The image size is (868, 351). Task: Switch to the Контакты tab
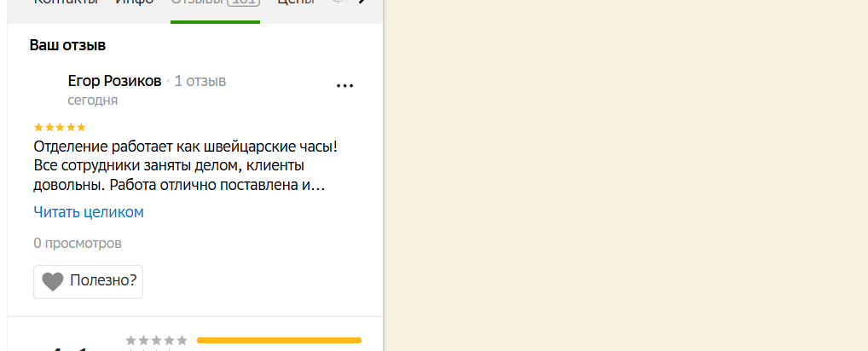(66, 3)
